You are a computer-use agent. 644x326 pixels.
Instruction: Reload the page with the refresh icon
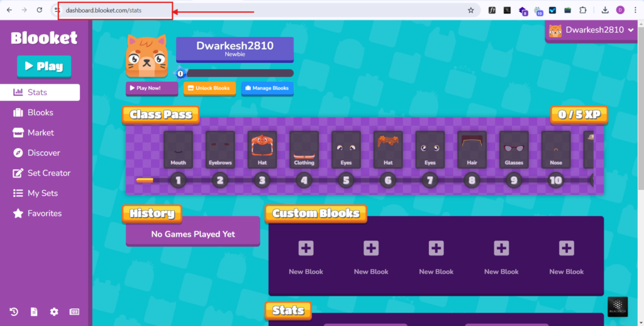[x=40, y=10]
